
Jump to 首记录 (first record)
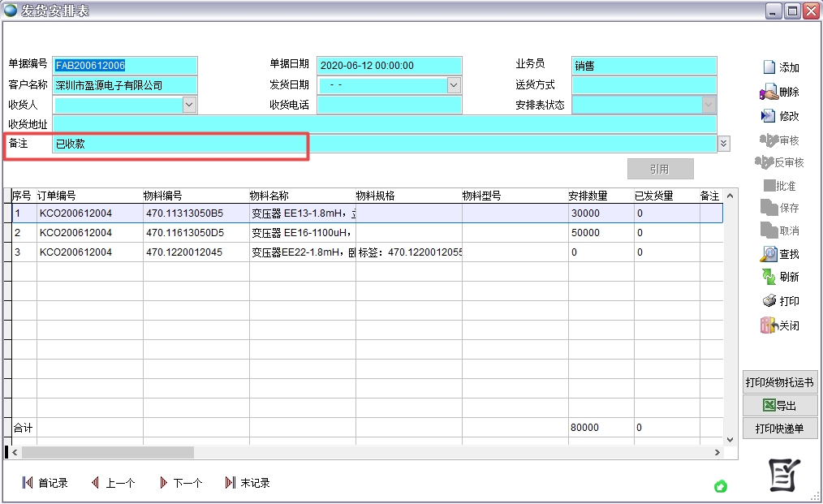[x=45, y=481]
